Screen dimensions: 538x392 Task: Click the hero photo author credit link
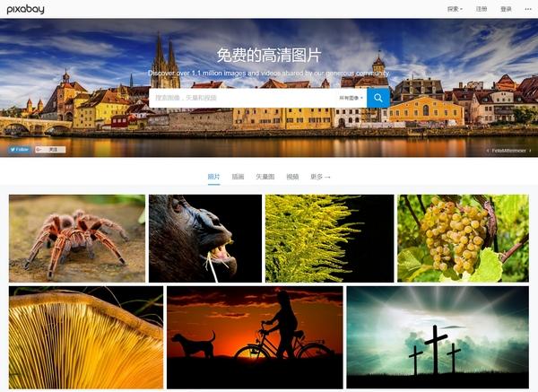508,151
